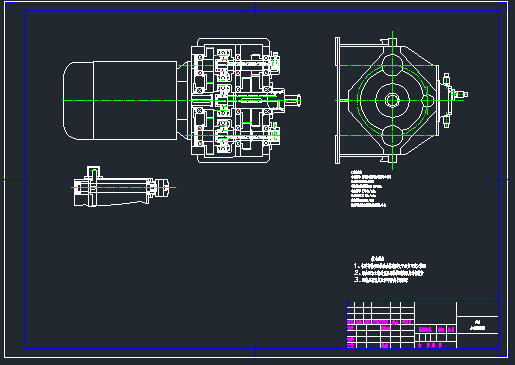Viewport: 515px width, 365px height.
Task: Click the gearbox sectional view assembly
Action: tap(235, 100)
